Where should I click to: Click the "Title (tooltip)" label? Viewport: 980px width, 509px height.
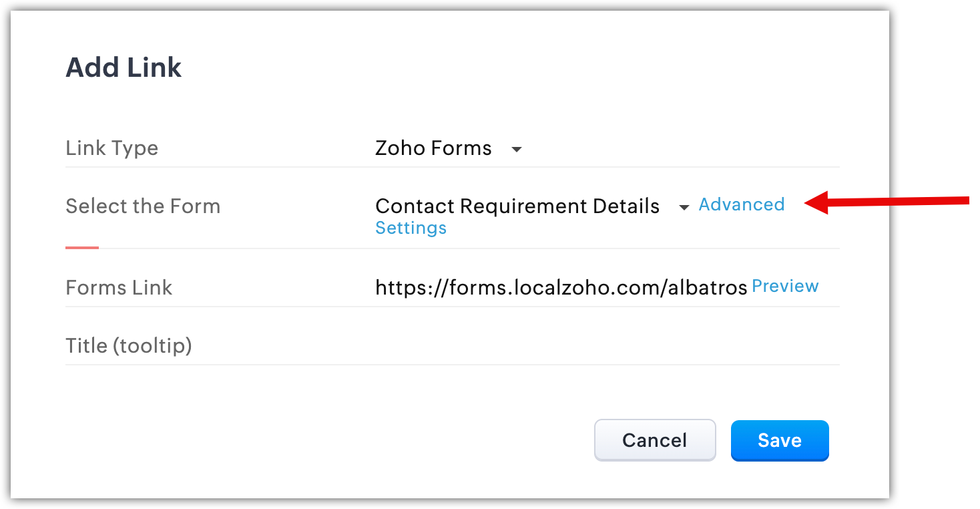point(129,346)
